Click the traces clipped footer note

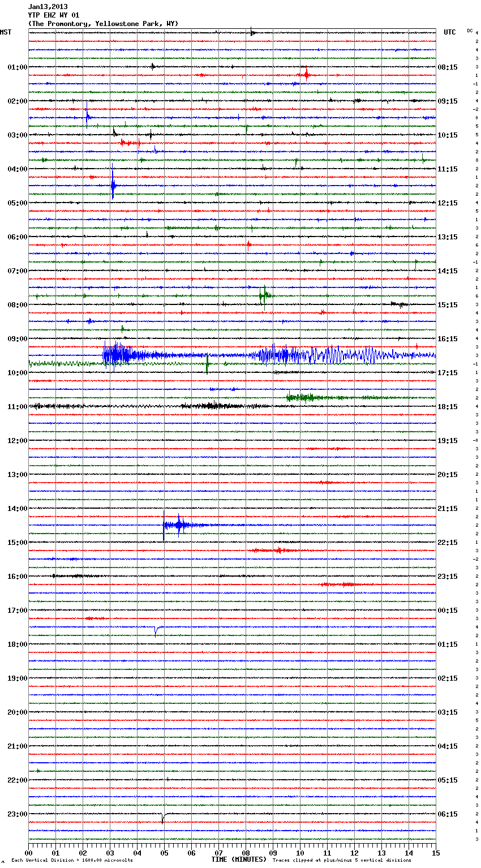tap(342, 860)
